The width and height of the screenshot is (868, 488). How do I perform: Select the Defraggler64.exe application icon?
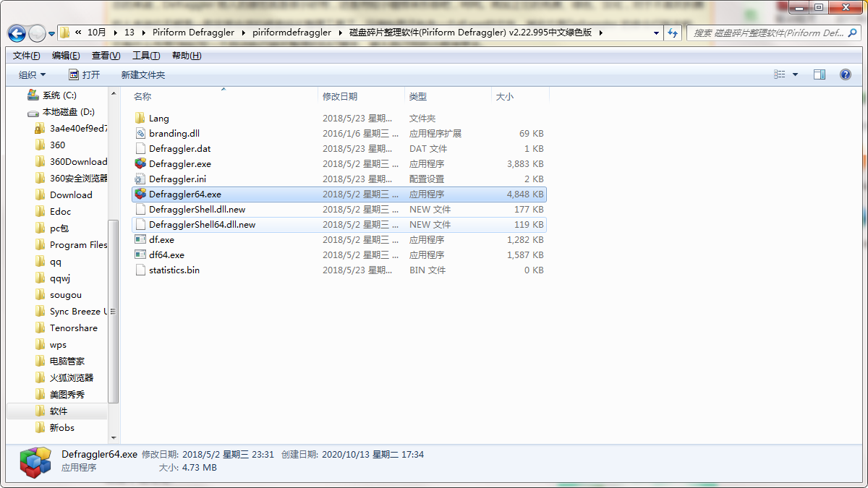click(140, 194)
